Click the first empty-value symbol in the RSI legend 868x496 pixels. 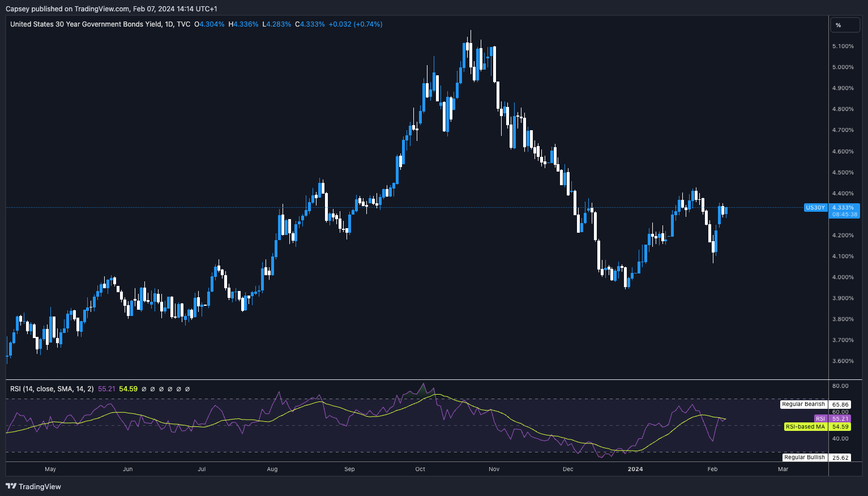coord(144,389)
